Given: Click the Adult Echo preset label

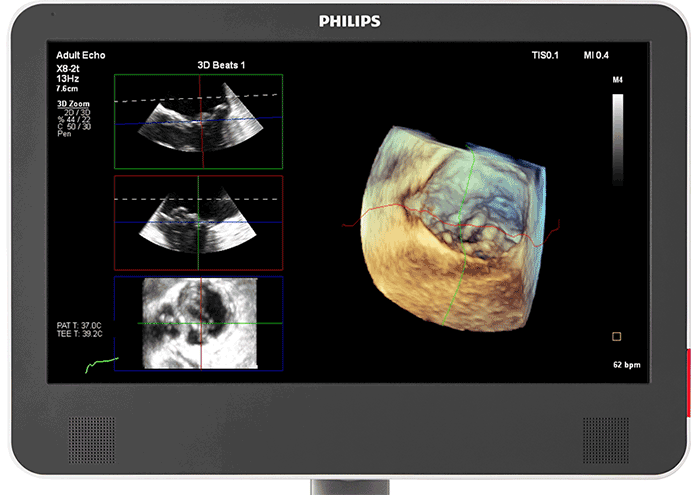Looking at the screenshot, I should 81,55.
